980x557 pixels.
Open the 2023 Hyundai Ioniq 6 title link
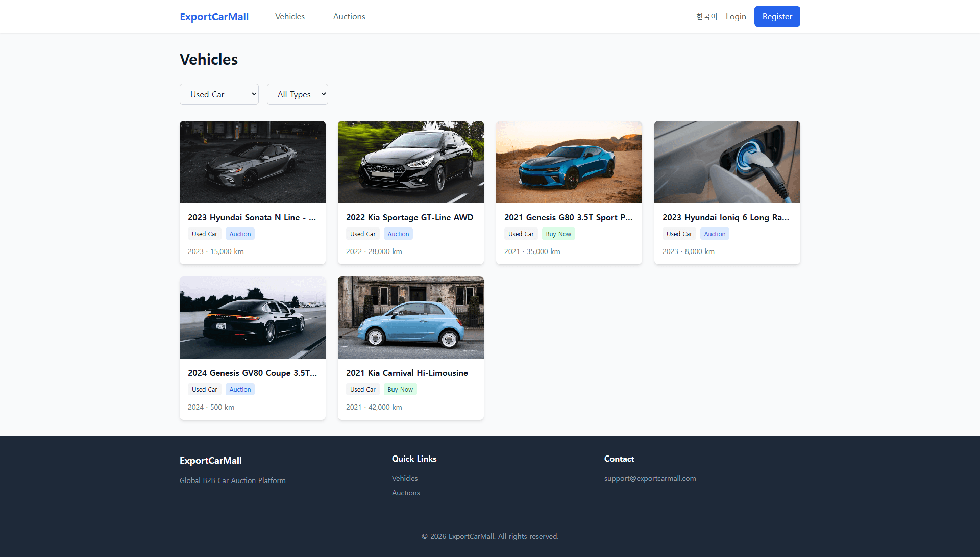point(725,217)
